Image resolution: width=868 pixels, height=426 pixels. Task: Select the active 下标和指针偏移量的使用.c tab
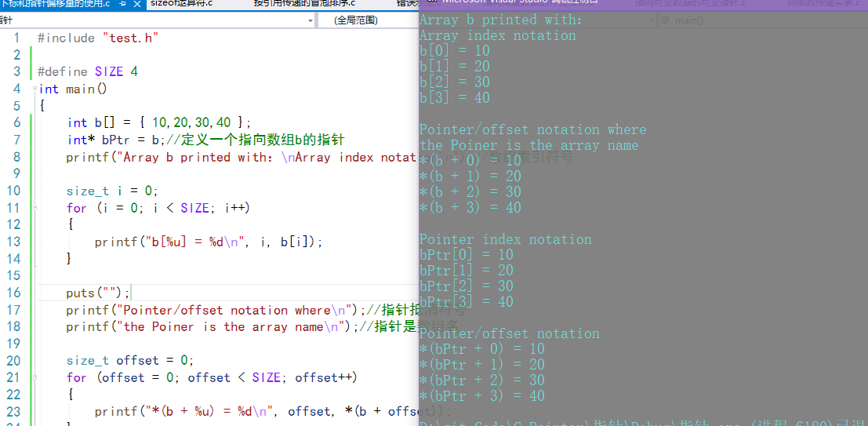click(x=56, y=4)
